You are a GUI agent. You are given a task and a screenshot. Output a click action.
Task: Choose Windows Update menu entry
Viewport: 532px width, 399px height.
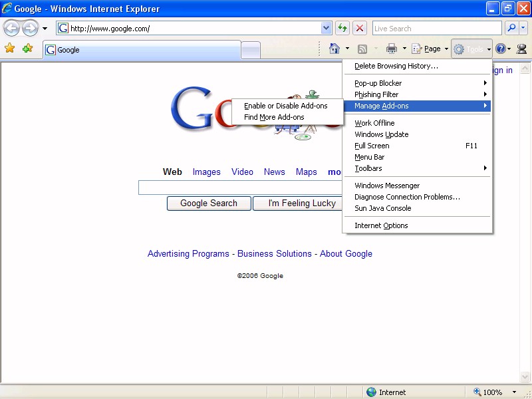(x=418, y=134)
